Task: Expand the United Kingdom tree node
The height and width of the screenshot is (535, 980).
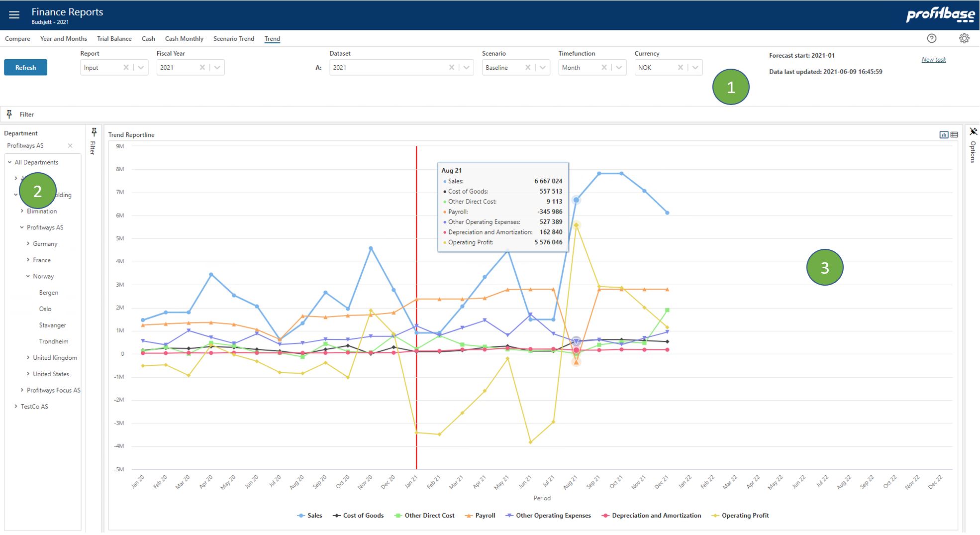Action: click(28, 358)
